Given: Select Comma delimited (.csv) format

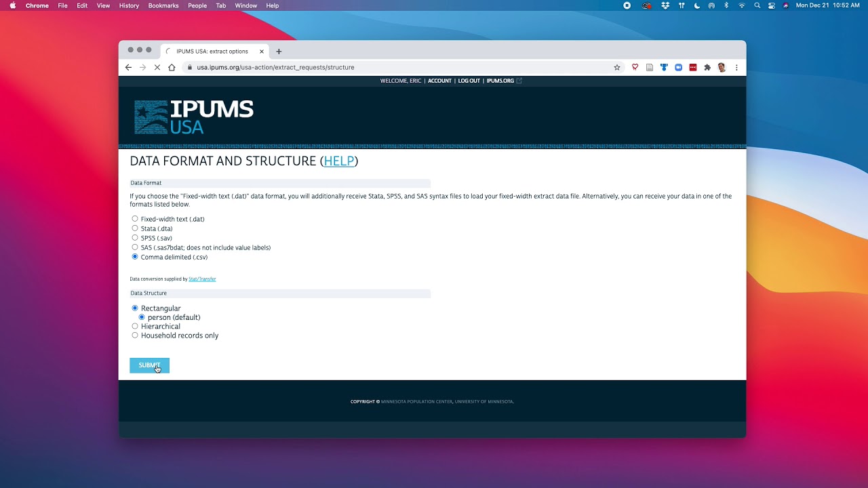Looking at the screenshot, I should (135, 257).
